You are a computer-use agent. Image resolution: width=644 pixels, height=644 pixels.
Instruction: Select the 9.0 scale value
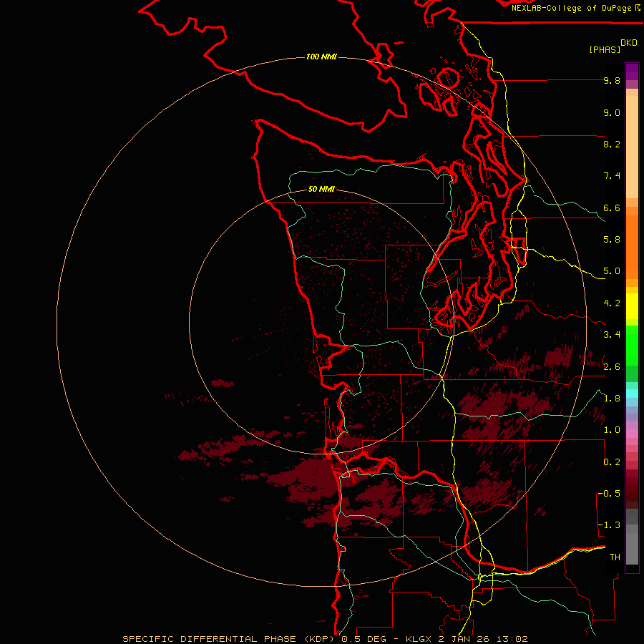(612, 112)
